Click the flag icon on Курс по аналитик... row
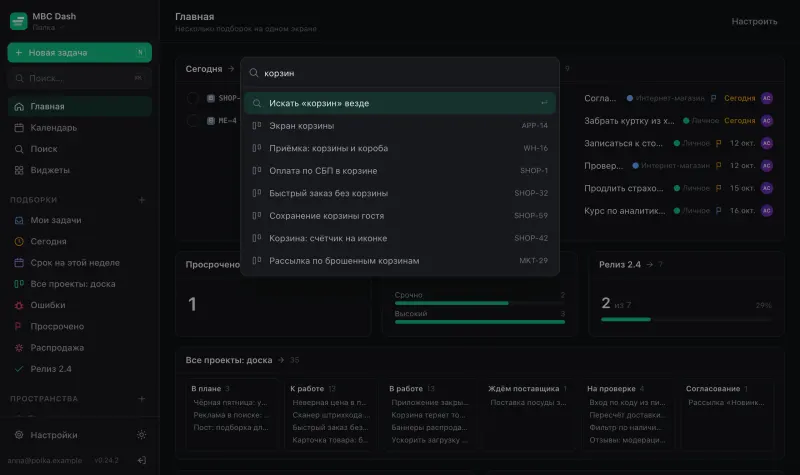The width and height of the screenshot is (800, 475). tap(718, 210)
